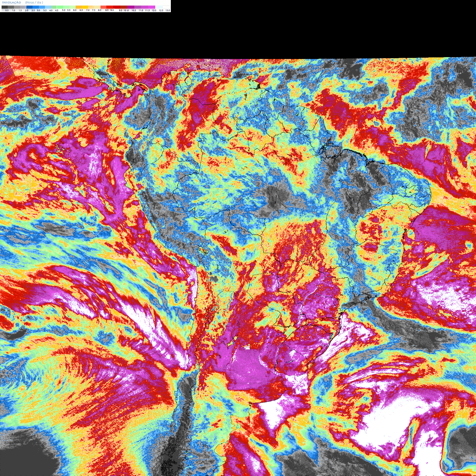Click the '4.5' legend value
This screenshot has height=476, width=476.
pos(57,10)
